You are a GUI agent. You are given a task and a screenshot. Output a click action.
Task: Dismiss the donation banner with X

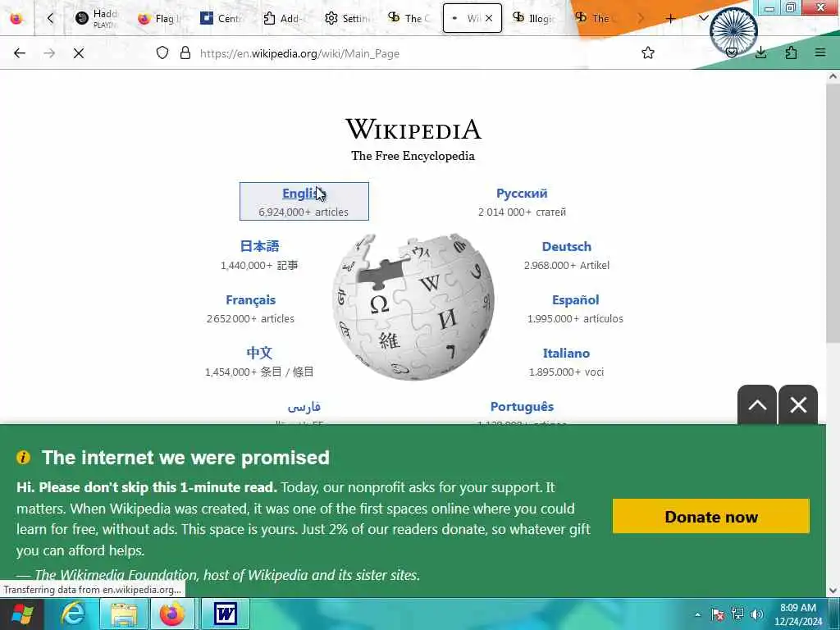point(798,405)
